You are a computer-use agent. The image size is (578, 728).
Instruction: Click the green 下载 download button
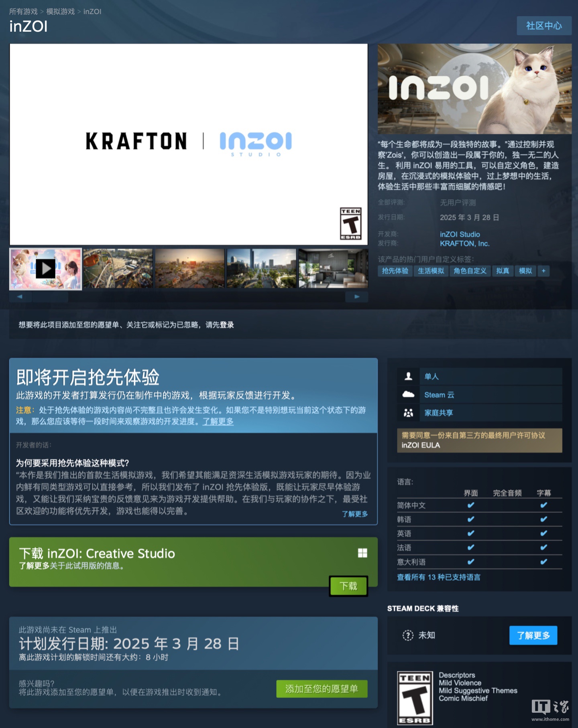[x=348, y=586]
